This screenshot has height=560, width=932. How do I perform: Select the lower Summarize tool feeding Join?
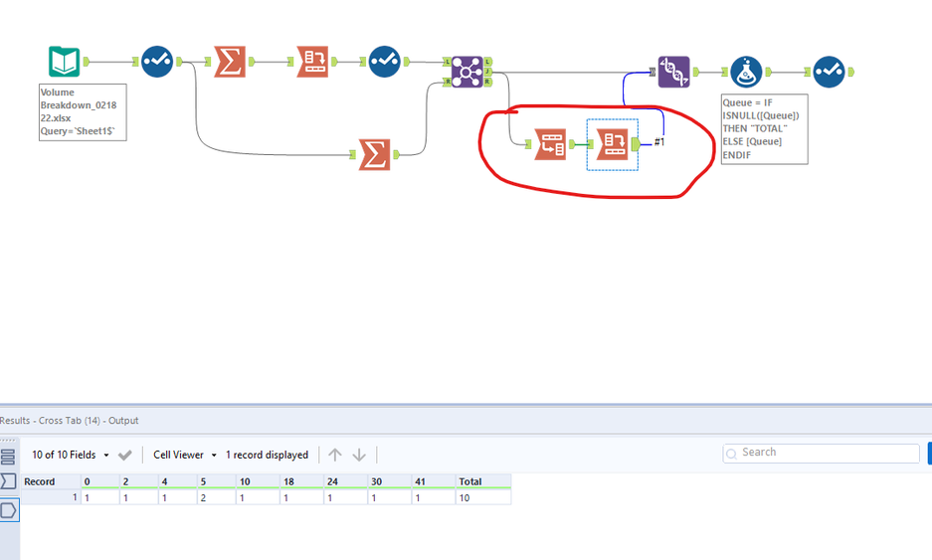374,154
